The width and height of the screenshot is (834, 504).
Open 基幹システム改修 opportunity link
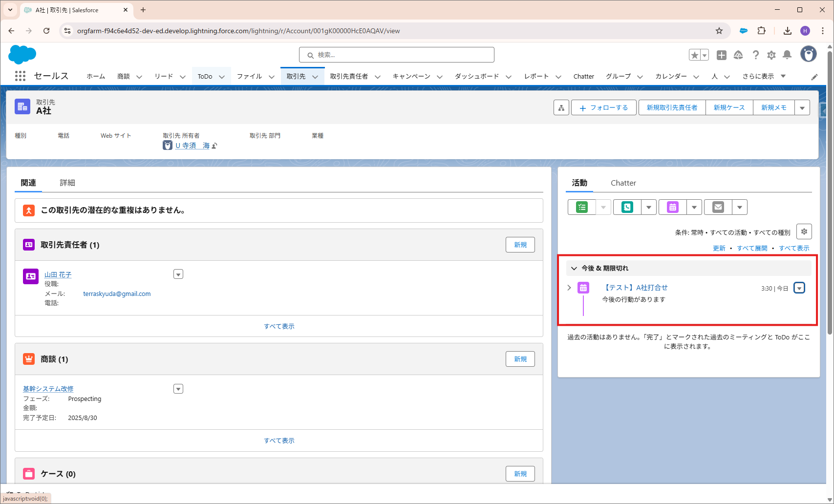(48, 389)
